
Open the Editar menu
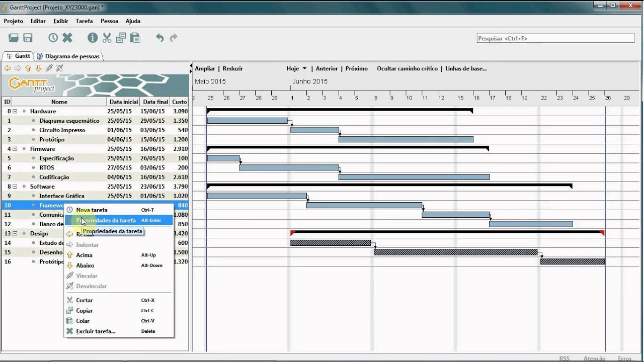click(x=38, y=21)
